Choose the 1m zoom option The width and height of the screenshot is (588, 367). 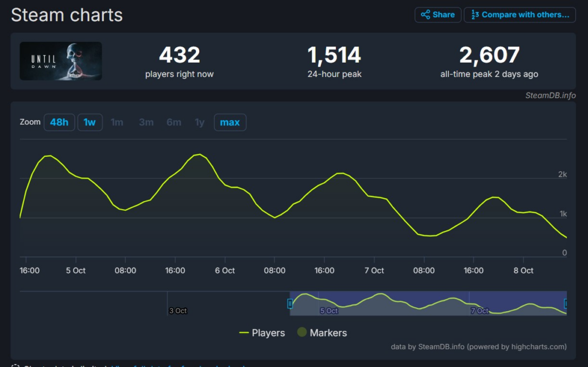tap(117, 122)
